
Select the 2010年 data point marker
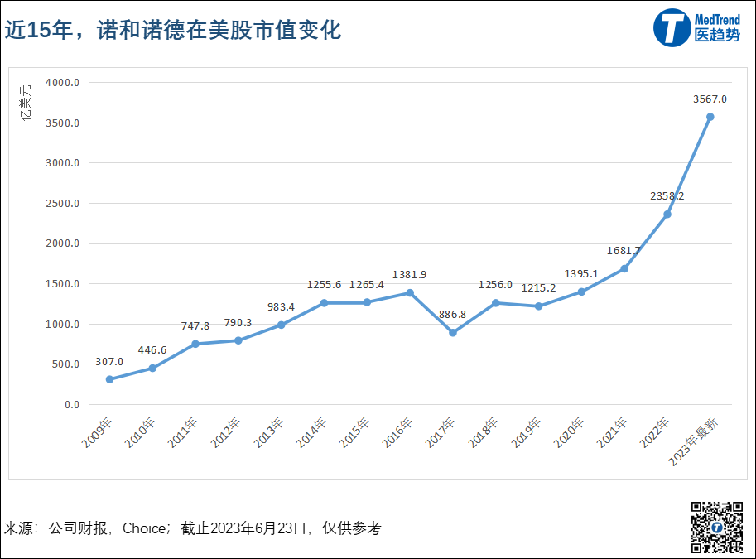pos(152,368)
